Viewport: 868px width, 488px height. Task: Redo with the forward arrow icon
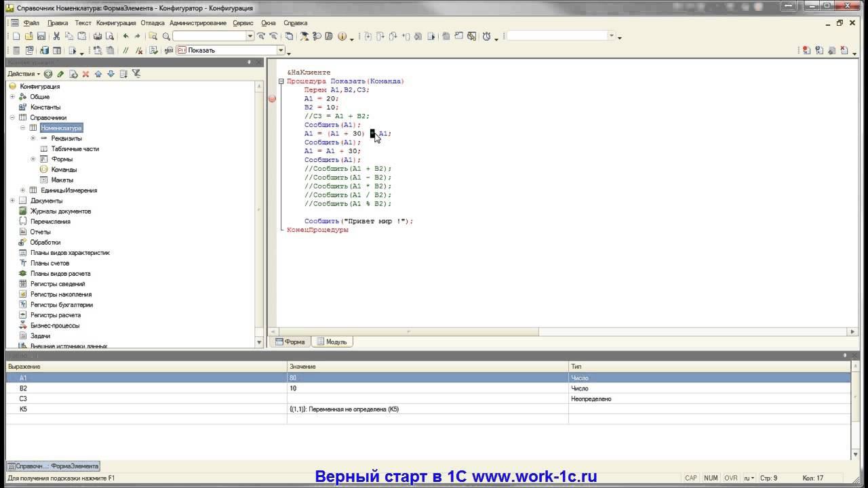[x=138, y=36]
